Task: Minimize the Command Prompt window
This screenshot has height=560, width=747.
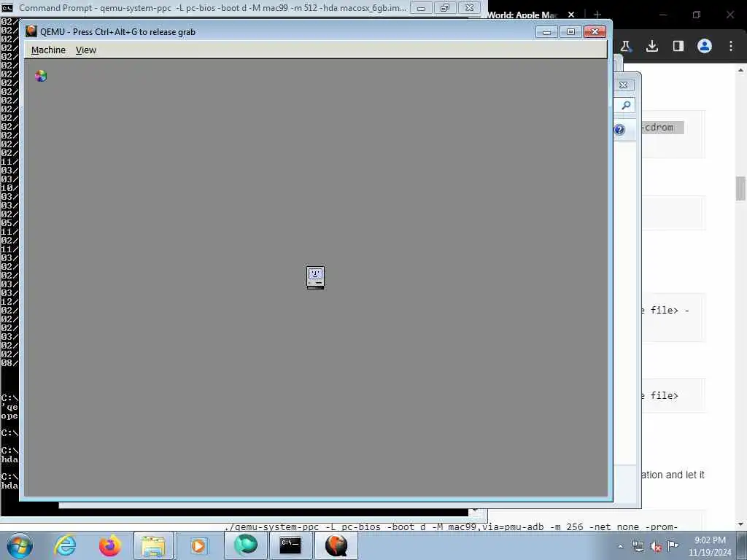Action: (x=421, y=7)
